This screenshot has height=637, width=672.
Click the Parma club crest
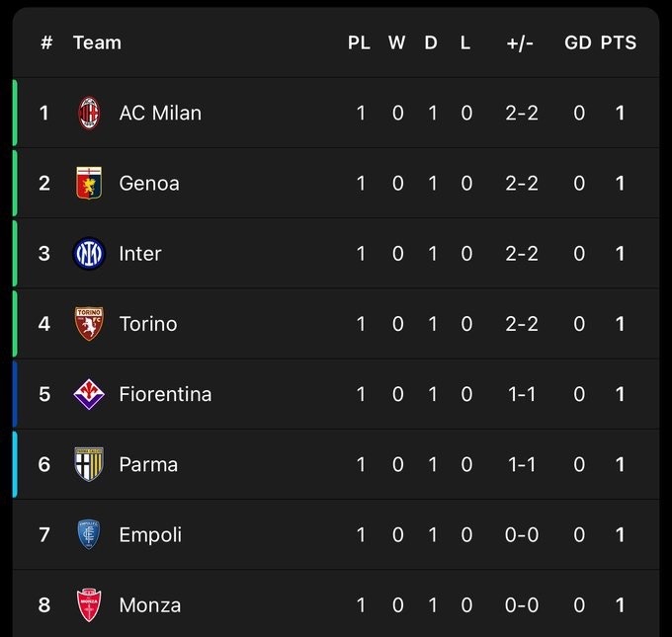coord(90,464)
